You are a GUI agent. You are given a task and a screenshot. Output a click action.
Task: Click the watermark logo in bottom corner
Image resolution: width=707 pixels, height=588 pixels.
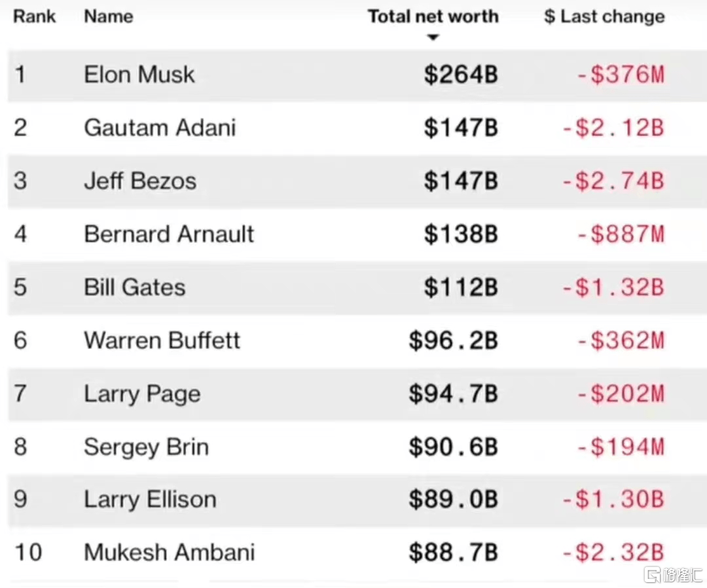click(x=673, y=574)
